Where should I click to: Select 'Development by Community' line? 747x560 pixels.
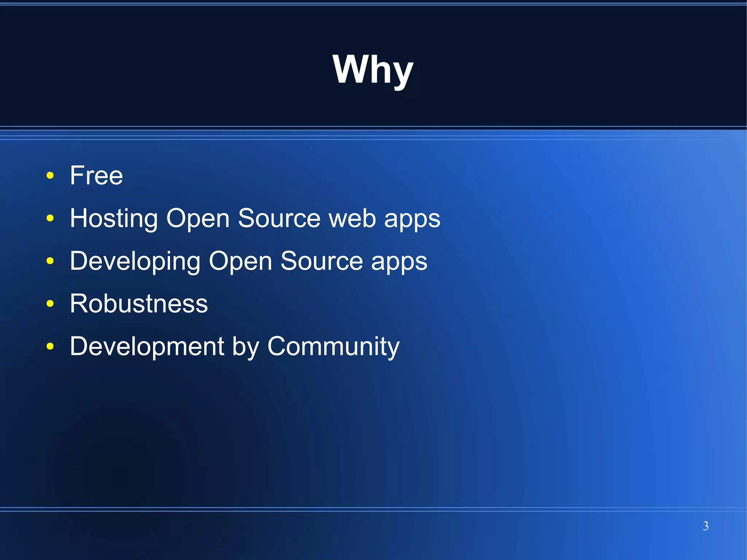point(235,346)
